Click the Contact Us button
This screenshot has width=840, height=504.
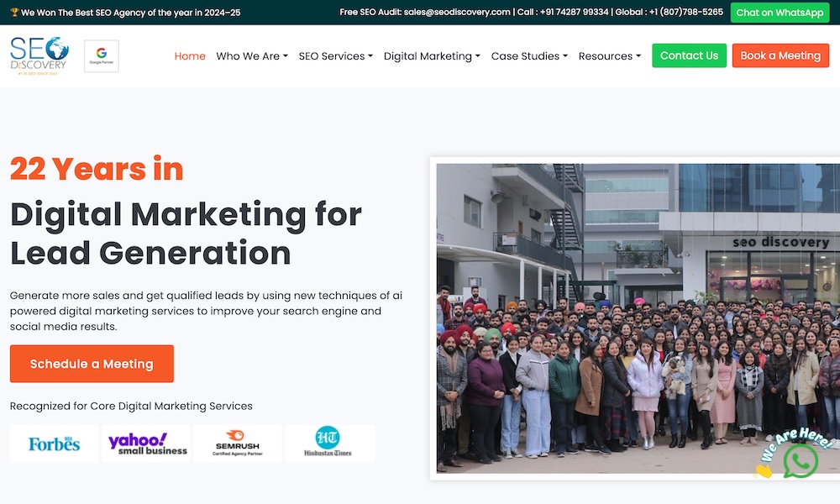coord(689,55)
